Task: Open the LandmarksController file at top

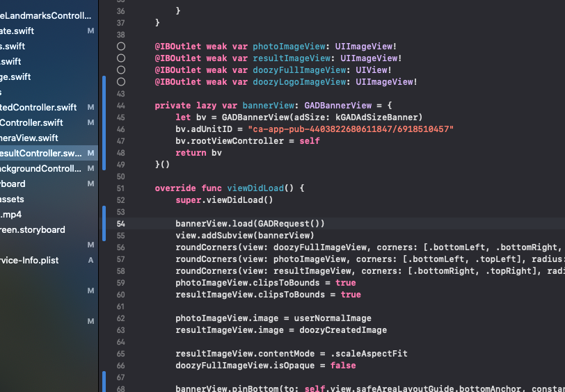Action: pyautogui.click(x=45, y=15)
